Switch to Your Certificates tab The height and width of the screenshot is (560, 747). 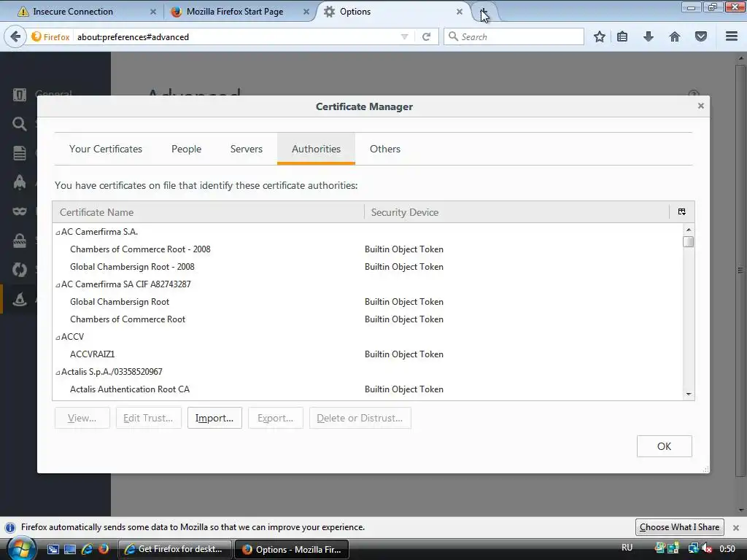click(x=106, y=149)
